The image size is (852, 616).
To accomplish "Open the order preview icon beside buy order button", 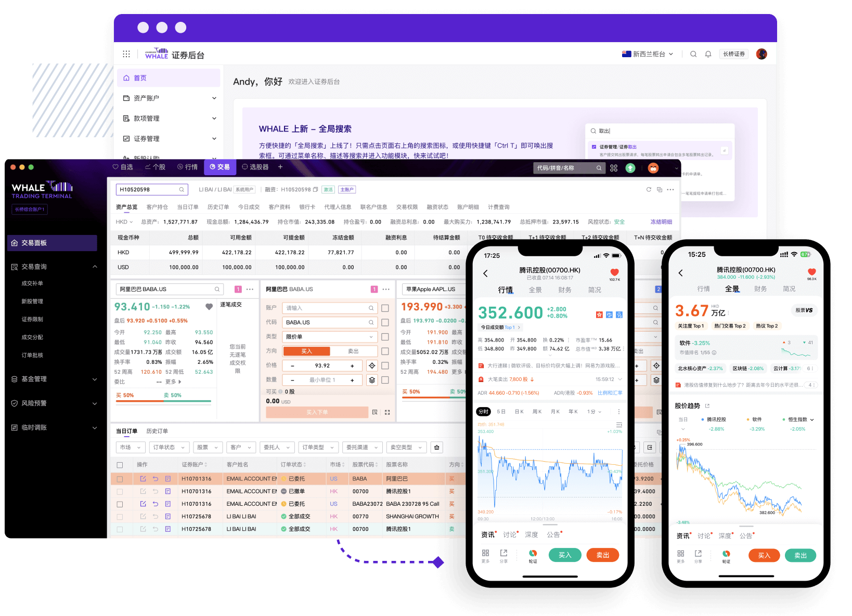I will pyautogui.click(x=375, y=412).
